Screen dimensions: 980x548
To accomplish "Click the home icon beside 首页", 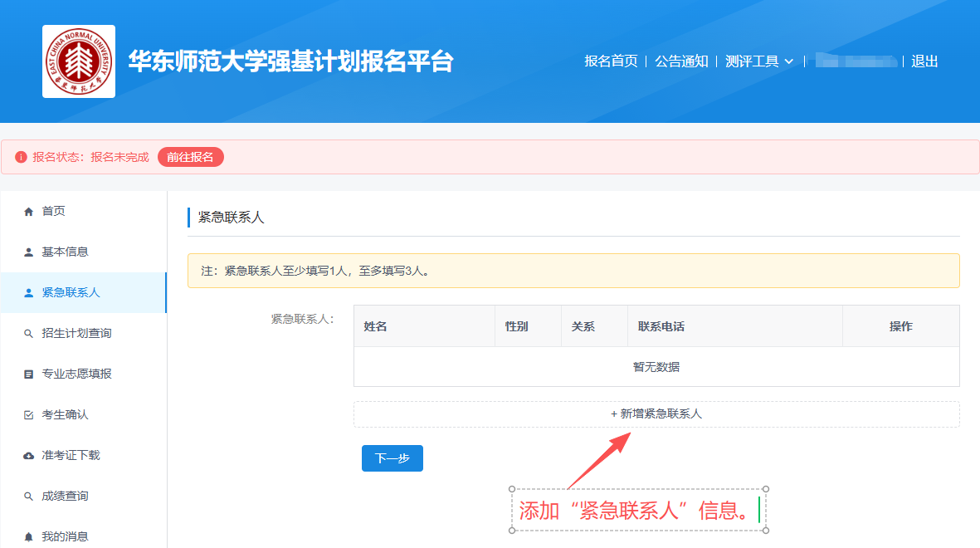I will tap(29, 212).
